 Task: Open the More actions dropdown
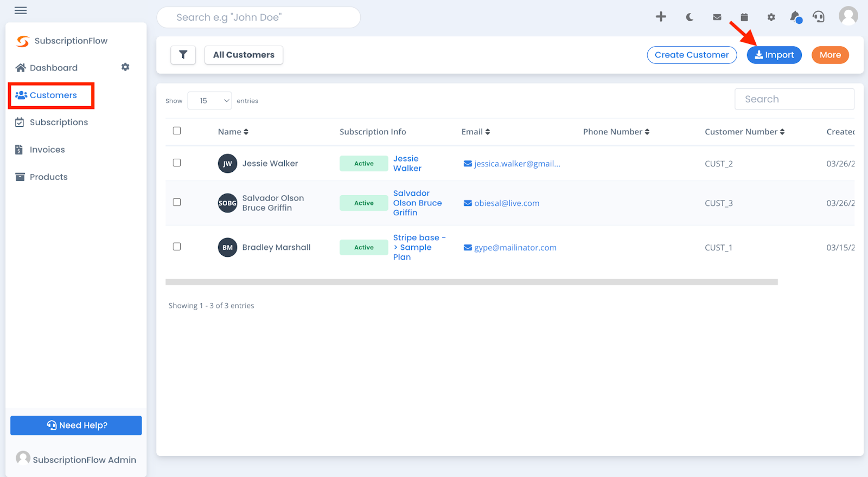[830, 55]
